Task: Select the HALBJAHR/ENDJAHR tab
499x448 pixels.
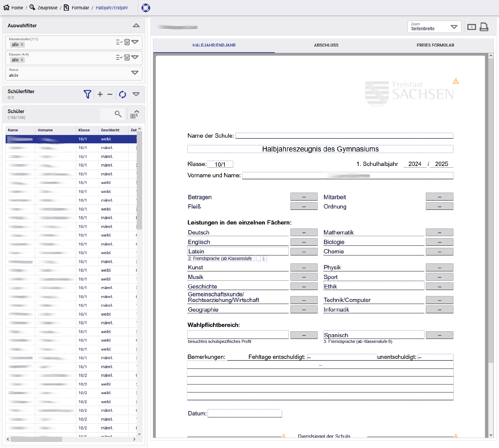Action: 214,45
